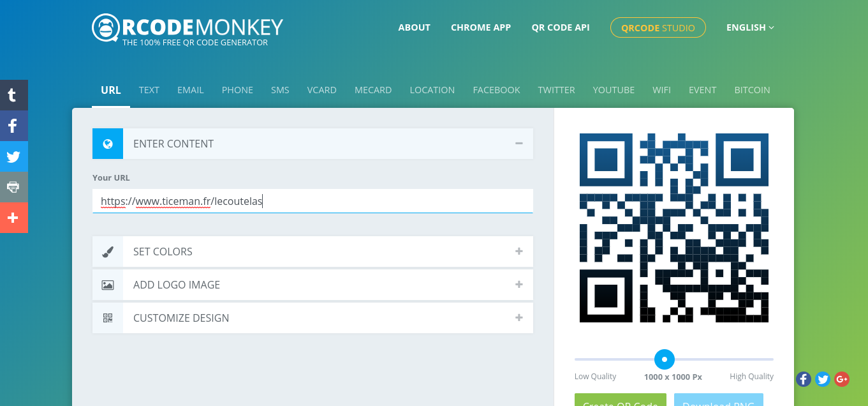Click the small round Google Plus icon
This screenshot has height=406, width=868.
click(842, 379)
